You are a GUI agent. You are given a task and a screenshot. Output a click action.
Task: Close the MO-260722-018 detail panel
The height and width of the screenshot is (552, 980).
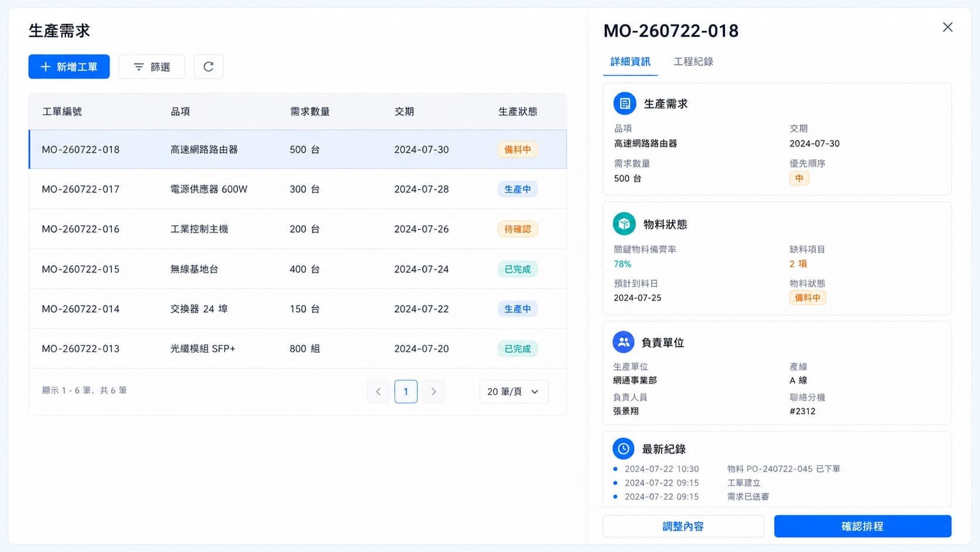[947, 28]
